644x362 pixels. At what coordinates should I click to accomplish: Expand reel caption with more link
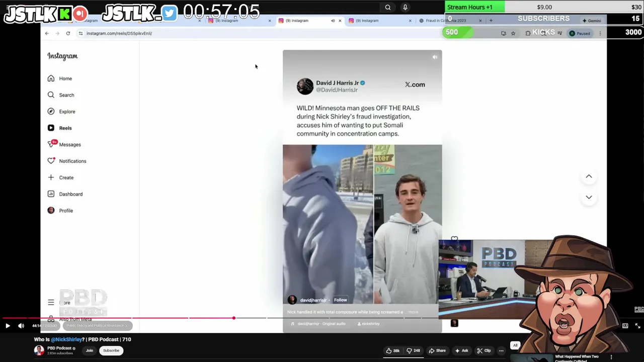413,312
